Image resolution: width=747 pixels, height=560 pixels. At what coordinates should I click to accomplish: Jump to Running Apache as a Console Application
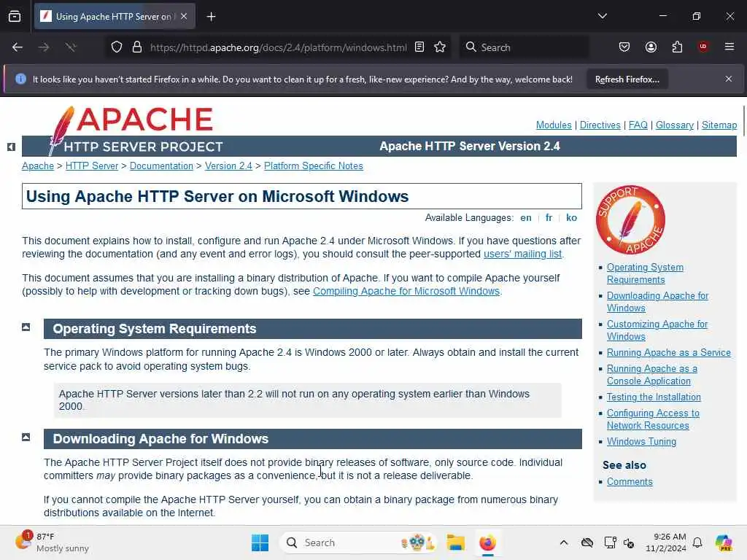click(x=651, y=375)
